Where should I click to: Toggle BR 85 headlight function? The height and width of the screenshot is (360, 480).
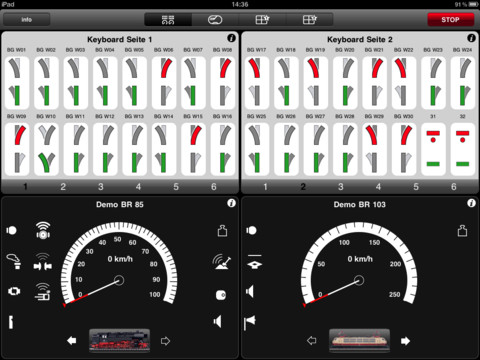[x=12, y=230]
